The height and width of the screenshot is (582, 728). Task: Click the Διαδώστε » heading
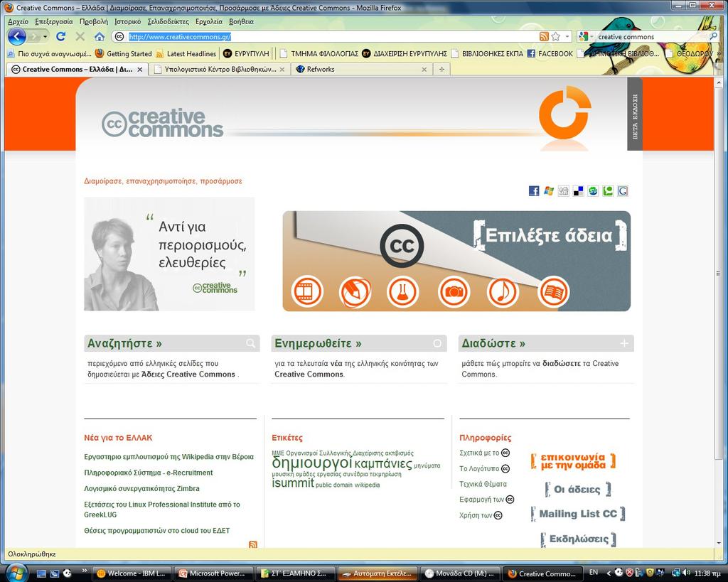click(493, 343)
